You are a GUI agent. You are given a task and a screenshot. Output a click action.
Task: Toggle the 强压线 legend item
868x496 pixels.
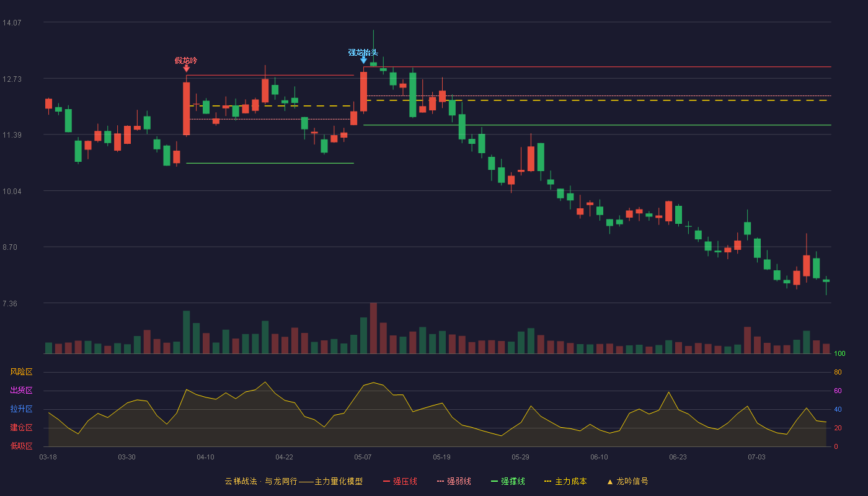tap(400, 481)
